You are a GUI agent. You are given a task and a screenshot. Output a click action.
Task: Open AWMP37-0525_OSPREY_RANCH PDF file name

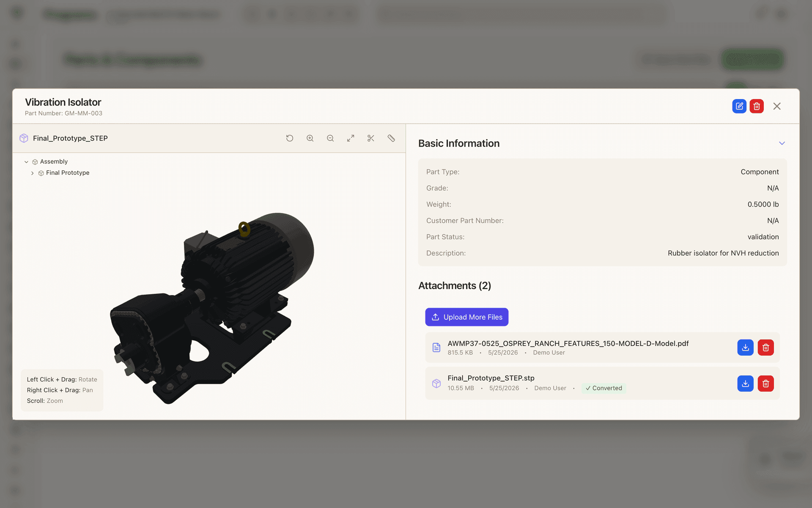(x=568, y=343)
